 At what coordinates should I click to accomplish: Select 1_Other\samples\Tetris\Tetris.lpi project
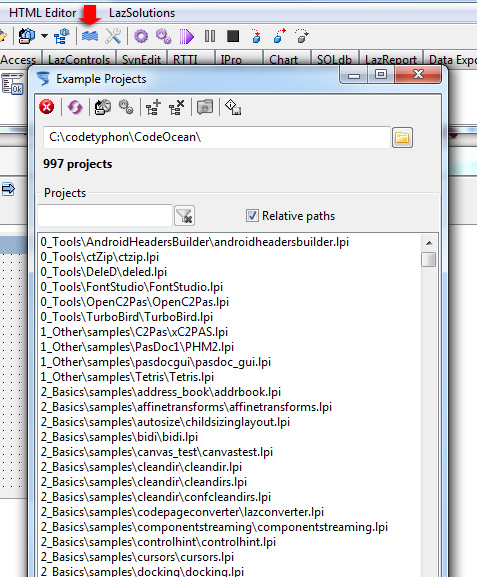127,377
